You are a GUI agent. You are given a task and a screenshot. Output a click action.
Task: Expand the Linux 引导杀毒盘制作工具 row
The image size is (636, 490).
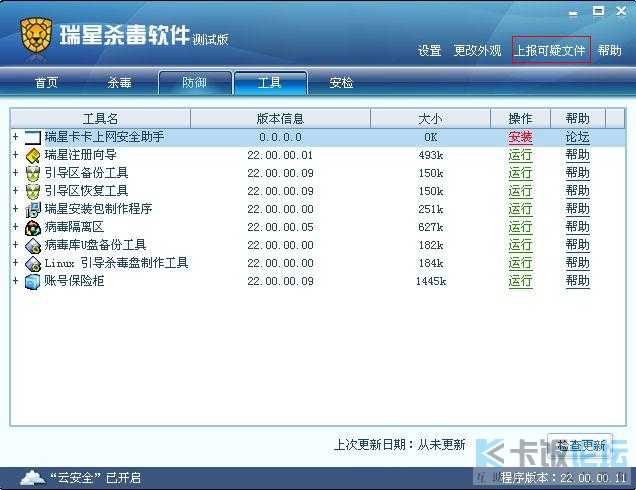tap(15, 262)
